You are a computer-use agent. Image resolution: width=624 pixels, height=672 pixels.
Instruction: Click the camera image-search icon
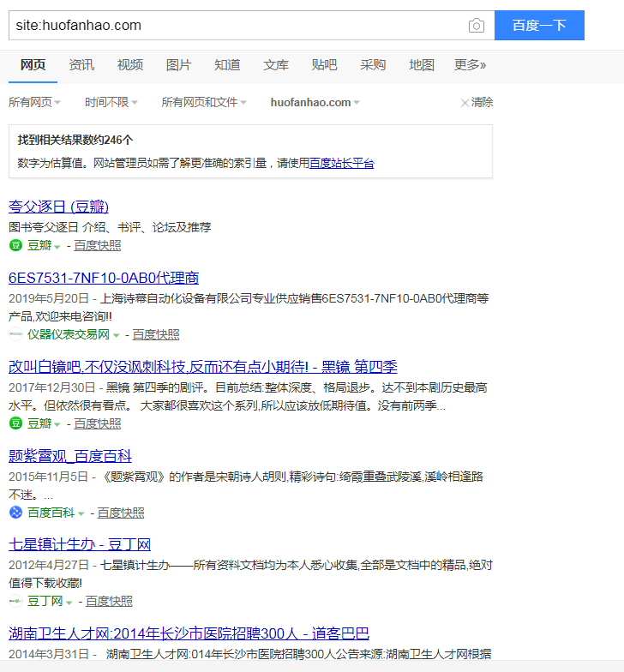[x=477, y=26]
